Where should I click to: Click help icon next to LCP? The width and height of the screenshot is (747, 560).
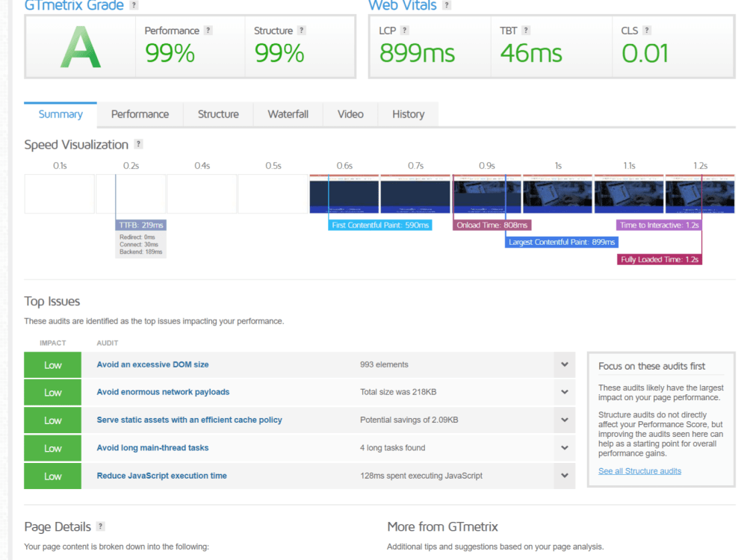pos(404,30)
